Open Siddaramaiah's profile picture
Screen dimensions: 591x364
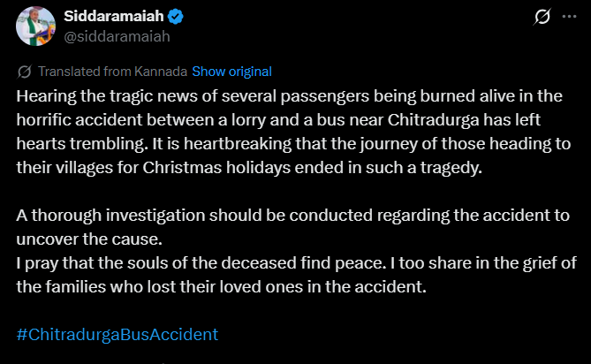tap(36, 27)
